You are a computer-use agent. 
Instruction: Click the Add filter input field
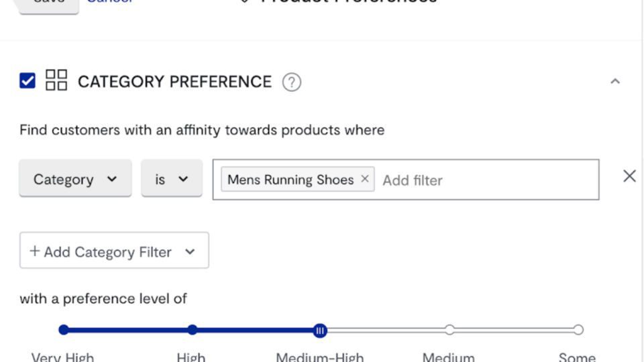483,180
